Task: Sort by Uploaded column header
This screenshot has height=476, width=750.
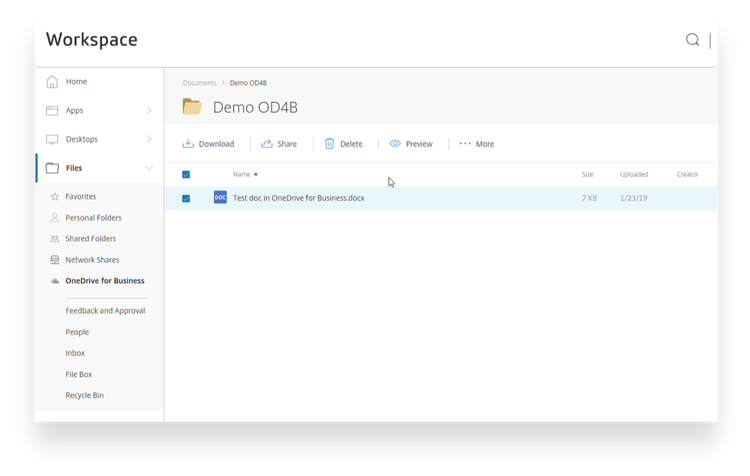Action: click(x=634, y=174)
